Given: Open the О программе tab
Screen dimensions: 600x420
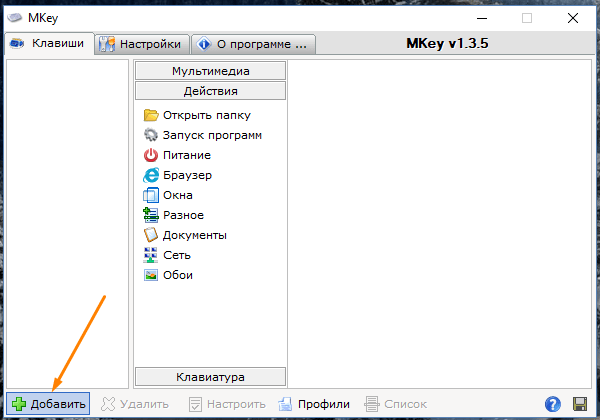Looking at the screenshot, I should [253, 44].
